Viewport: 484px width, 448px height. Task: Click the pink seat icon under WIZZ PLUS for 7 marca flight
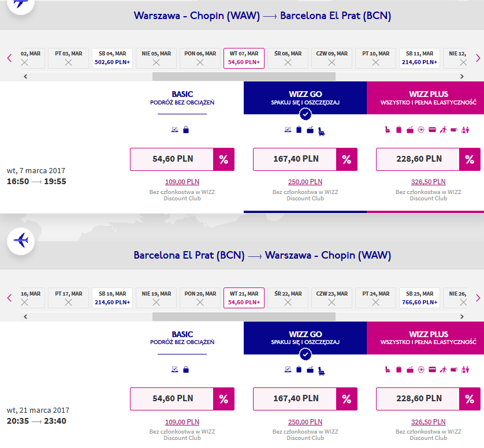(388, 129)
